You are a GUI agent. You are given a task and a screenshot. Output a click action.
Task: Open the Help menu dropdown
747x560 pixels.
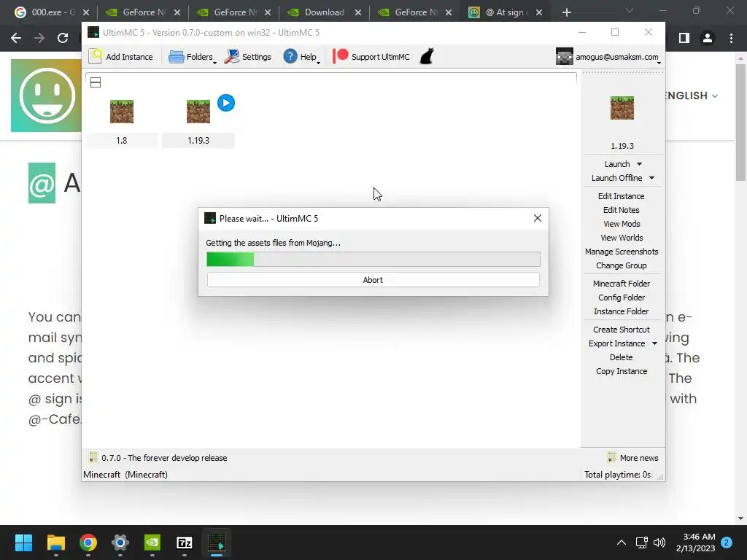pyautogui.click(x=301, y=57)
